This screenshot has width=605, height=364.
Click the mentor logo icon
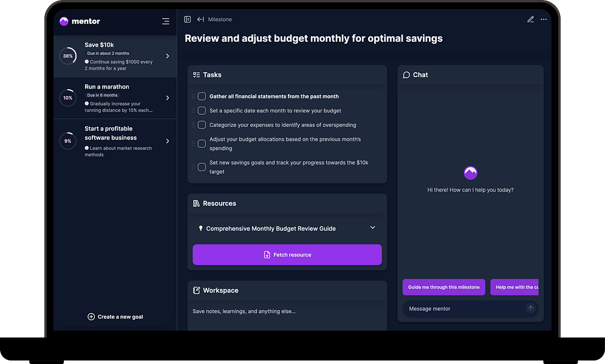tap(64, 21)
